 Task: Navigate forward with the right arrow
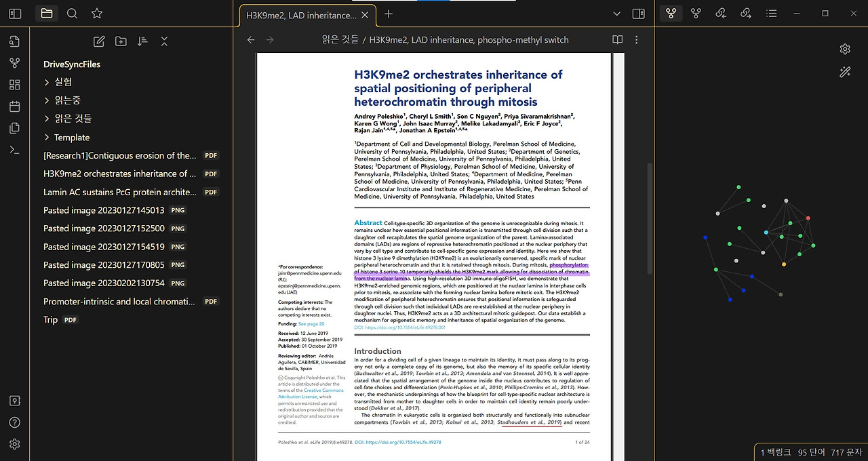270,40
